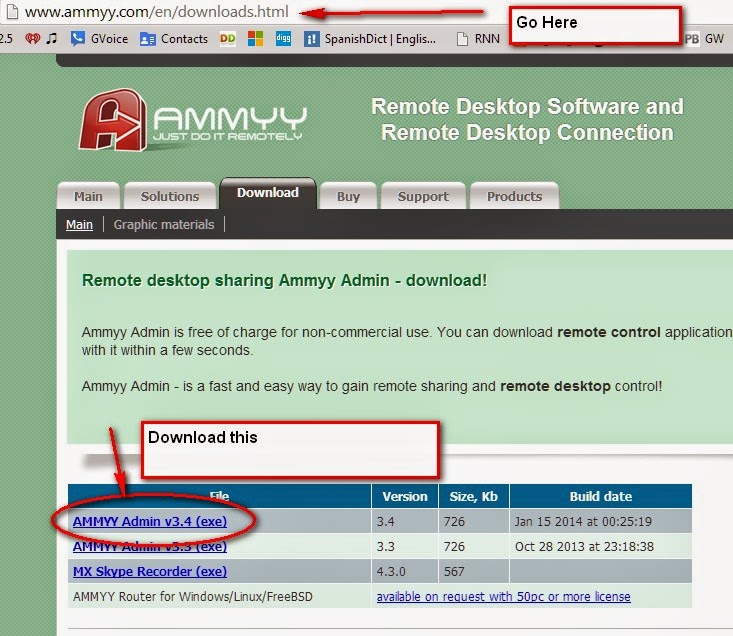Viewport: 733px width, 636px height.
Task: Open the Solutions tab
Action: (x=170, y=196)
